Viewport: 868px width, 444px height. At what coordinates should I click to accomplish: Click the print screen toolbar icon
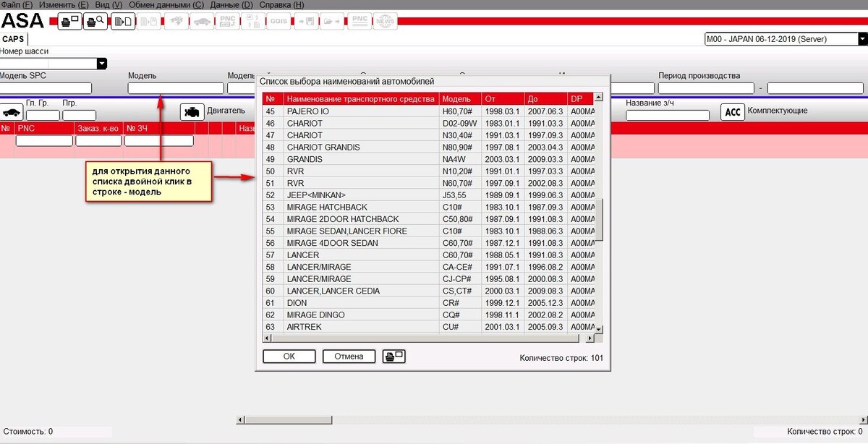(x=69, y=21)
